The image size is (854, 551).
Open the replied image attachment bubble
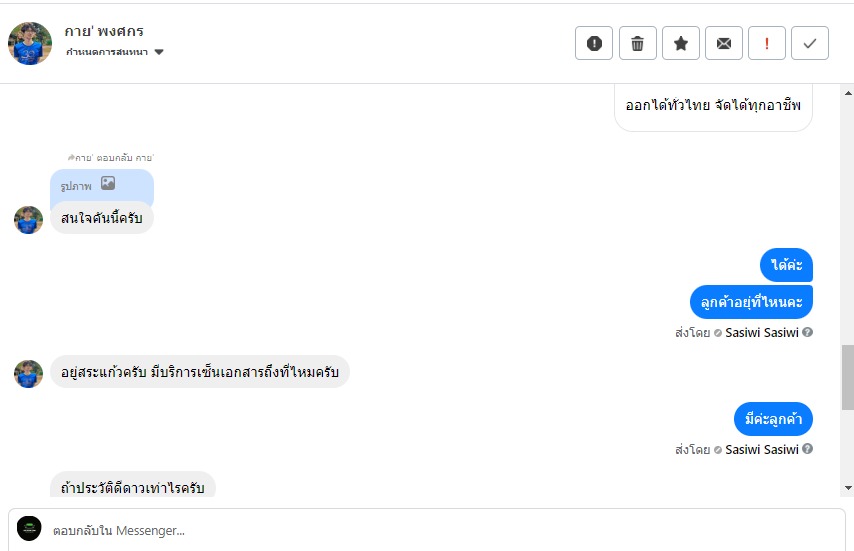pos(101,185)
